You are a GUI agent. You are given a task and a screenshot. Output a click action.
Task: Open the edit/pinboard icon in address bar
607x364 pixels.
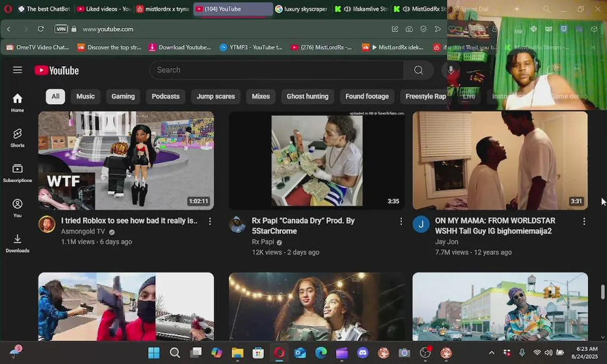[x=395, y=29]
